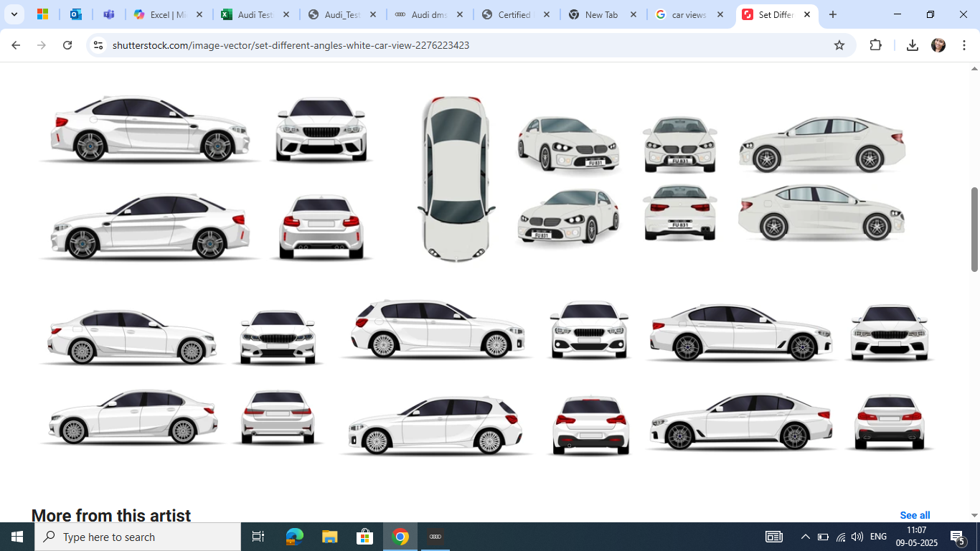This screenshot has width=980, height=551.
Task: Open File Explorer from the taskbar
Action: click(329, 537)
